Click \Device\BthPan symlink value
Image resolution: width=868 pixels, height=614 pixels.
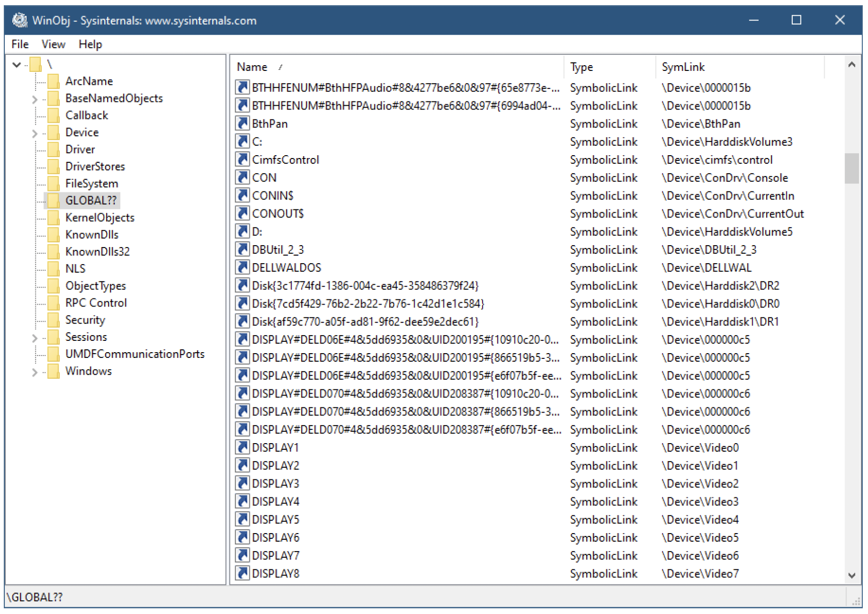[701, 124]
